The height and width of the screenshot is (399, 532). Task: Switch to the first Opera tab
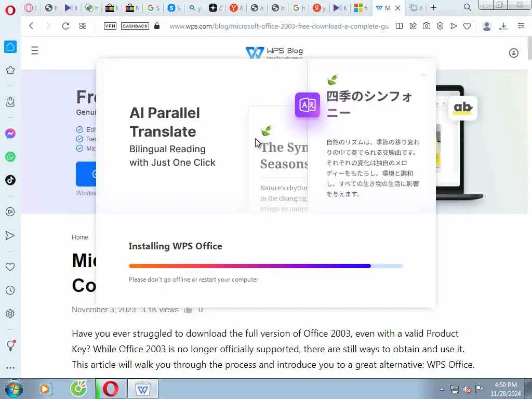31,8
